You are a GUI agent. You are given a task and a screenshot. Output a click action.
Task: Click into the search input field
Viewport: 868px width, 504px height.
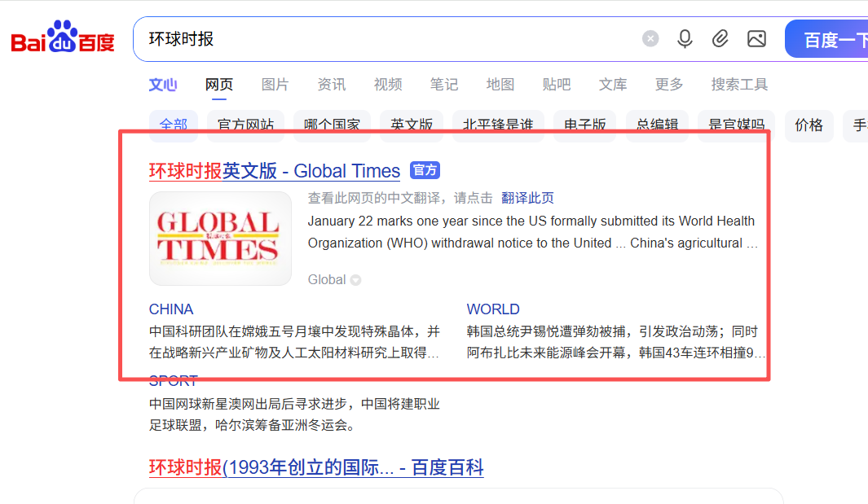pyautogui.click(x=383, y=39)
